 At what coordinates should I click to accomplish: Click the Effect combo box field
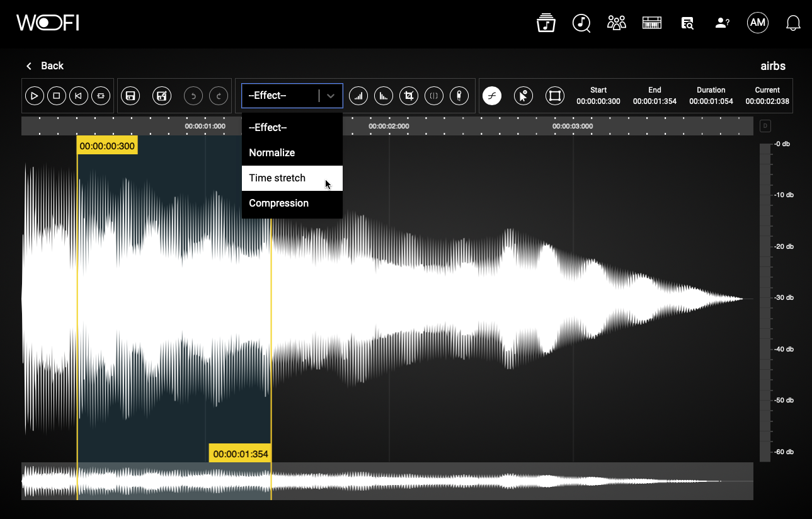(x=292, y=96)
